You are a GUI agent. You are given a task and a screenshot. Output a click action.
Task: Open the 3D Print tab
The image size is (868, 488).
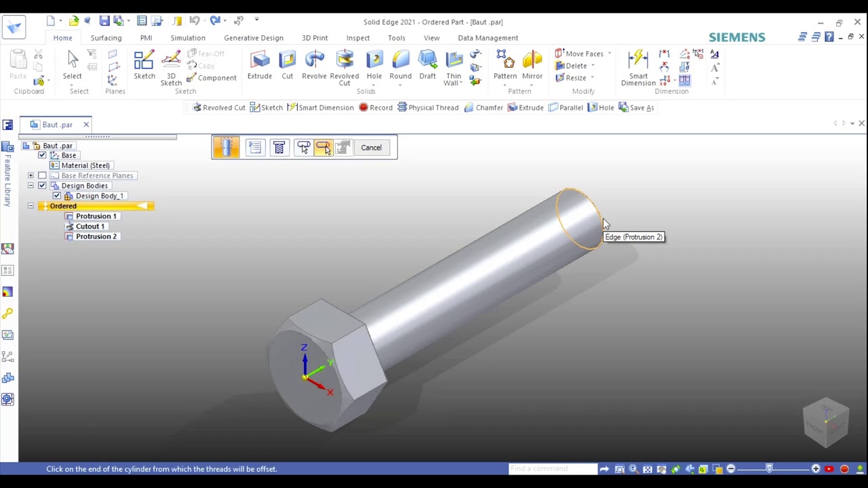point(315,38)
